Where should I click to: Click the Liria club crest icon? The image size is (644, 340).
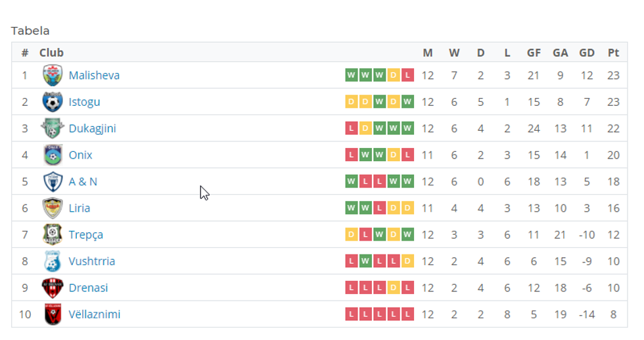53,208
